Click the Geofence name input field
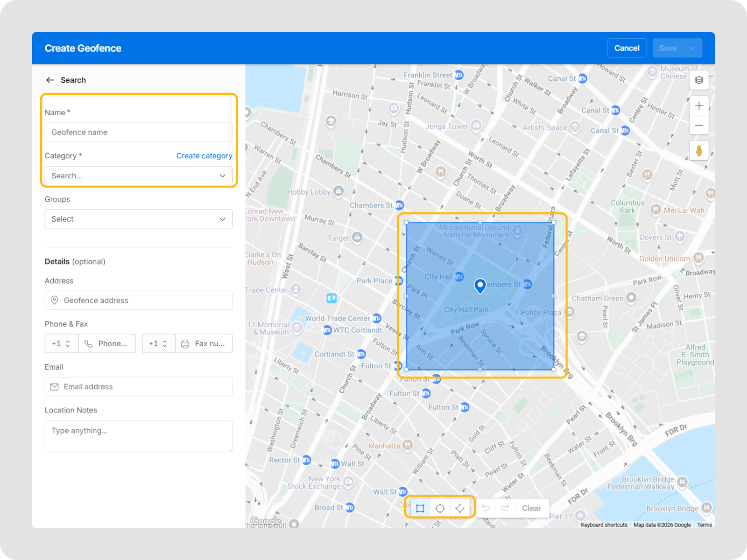The image size is (747, 560). tap(139, 132)
